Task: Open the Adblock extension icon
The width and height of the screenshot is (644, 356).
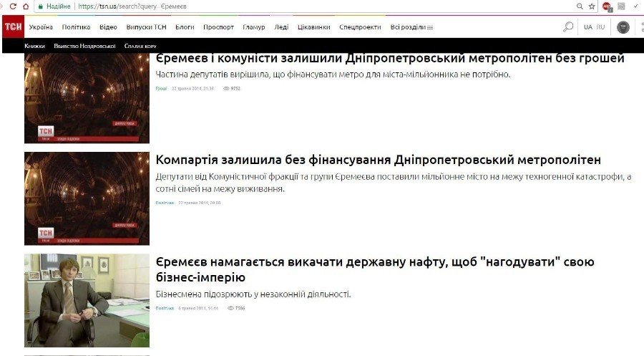Action: [x=607, y=6]
